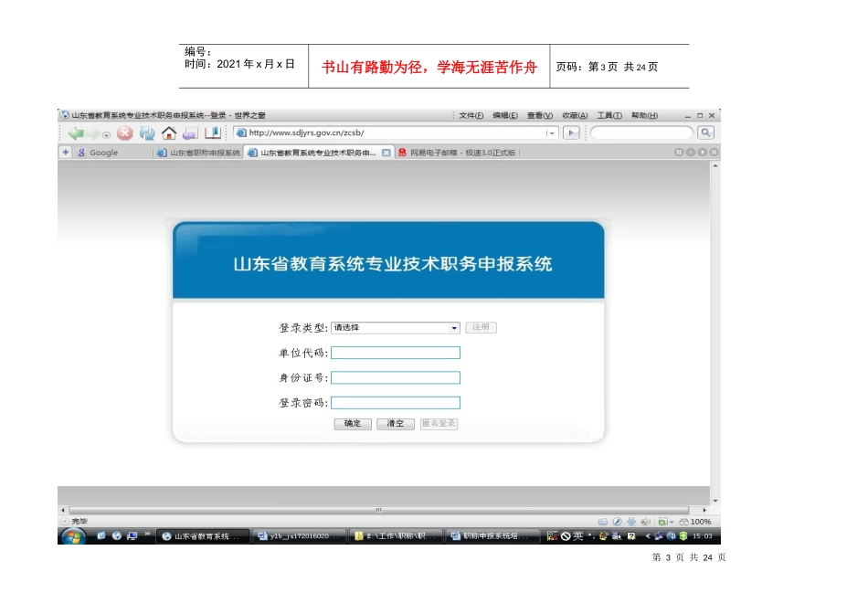Open the 收藏(A) menu
The image size is (868, 614).
click(575, 115)
